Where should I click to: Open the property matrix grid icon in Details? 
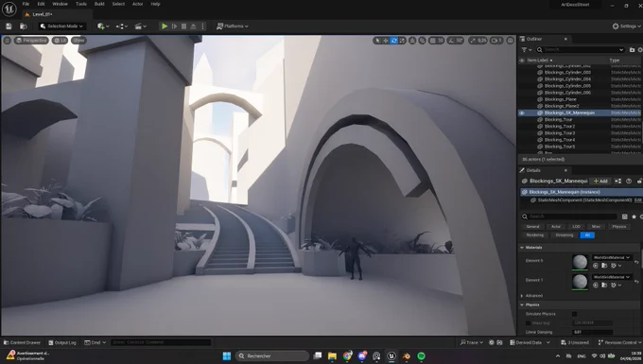click(624, 217)
